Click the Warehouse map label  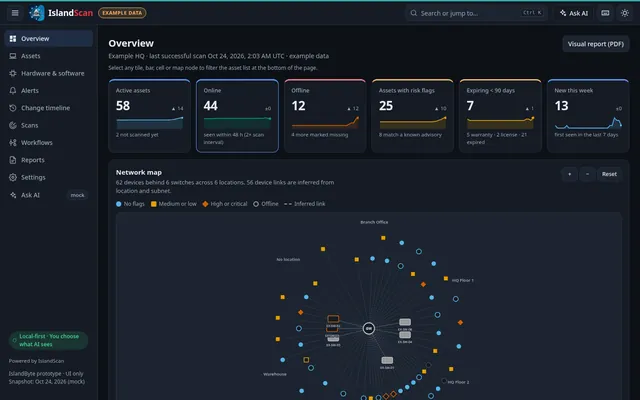point(275,374)
